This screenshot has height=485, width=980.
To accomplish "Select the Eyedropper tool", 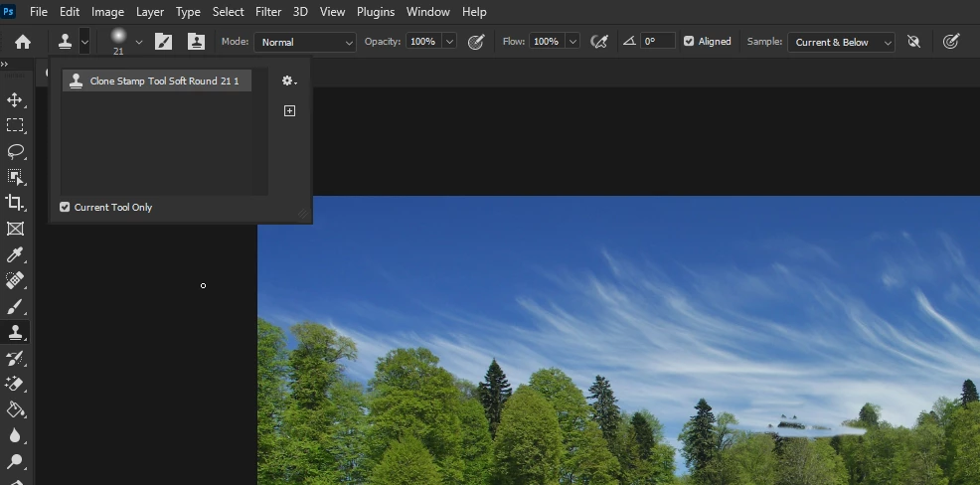I will pyautogui.click(x=15, y=254).
